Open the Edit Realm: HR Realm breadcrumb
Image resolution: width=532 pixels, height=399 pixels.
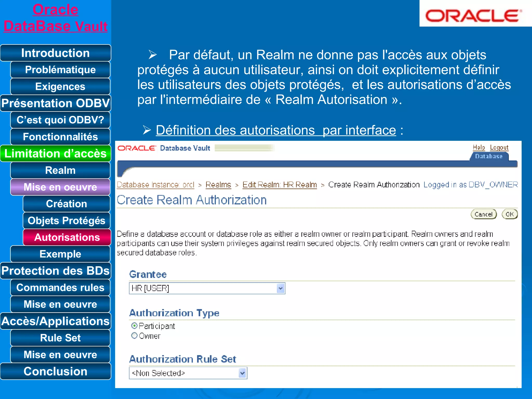tap(280, 185)
